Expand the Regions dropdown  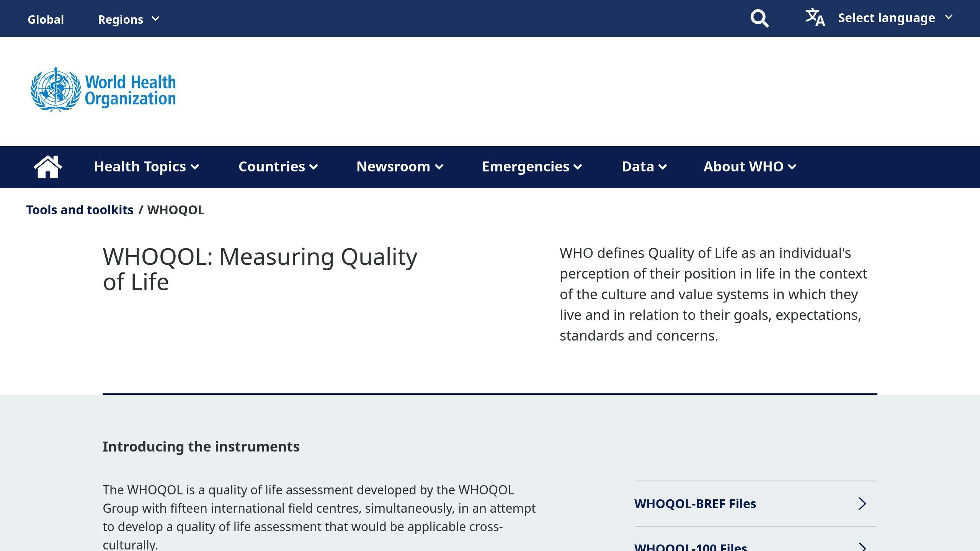coord(129,19)
